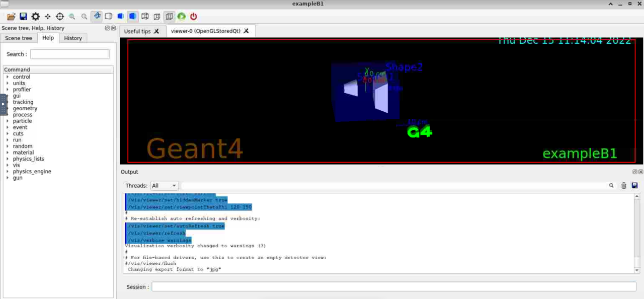Image resolution: width=644 pixels, height=299 pixels.
Task: Select the geometry command entry
Action: (25, 109)
